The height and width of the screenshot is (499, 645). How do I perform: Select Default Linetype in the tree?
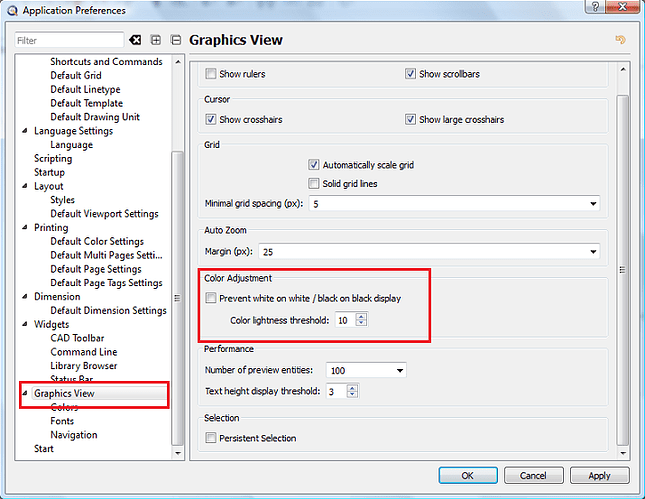[x=86, y=89]
